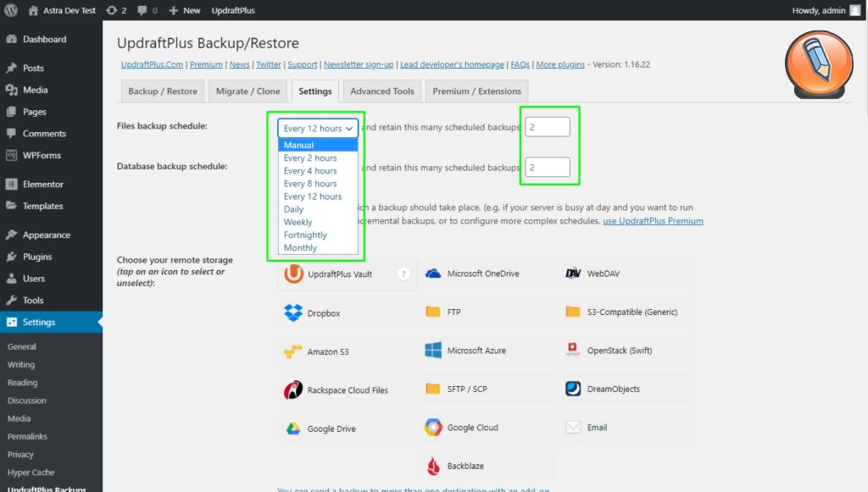The width and height of the screenshot is (868, 492).
Task: Select the Microsoft OneDrive cloud icon
Action: tap(433, 274)
